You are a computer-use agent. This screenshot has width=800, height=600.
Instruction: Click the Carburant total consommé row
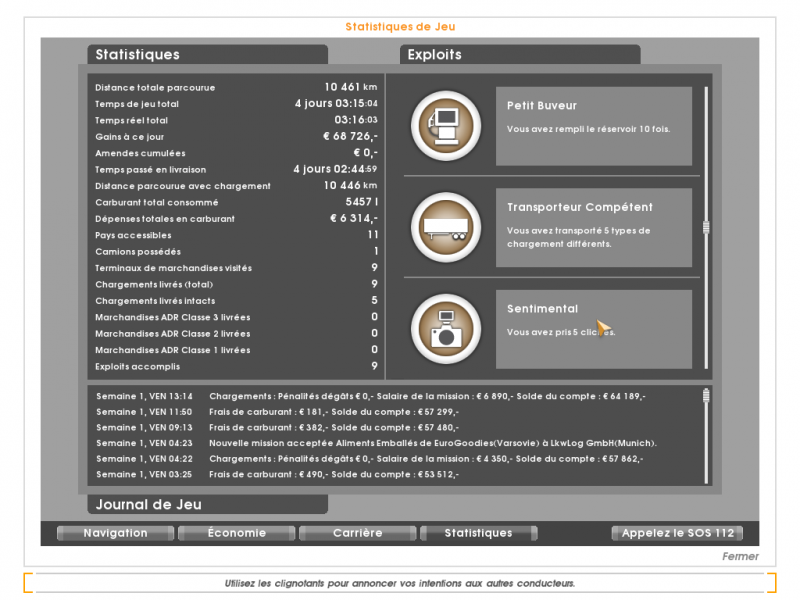click(x=236, y=202)
